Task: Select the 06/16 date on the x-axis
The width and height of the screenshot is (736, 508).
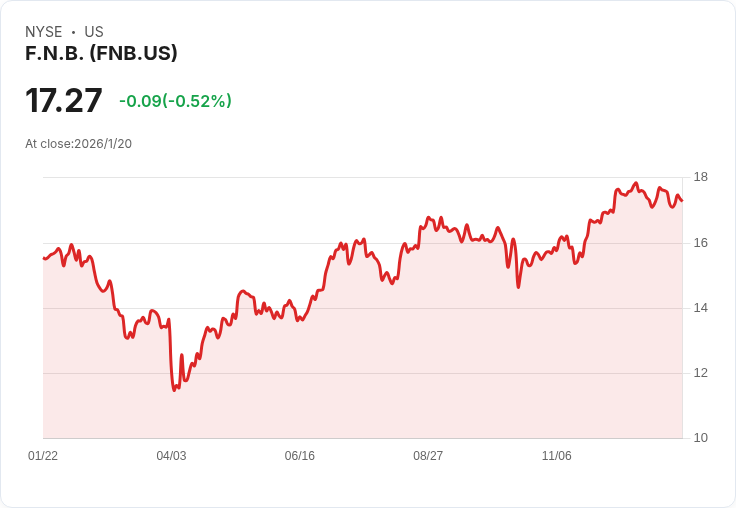Action: (x=300, y=456)
